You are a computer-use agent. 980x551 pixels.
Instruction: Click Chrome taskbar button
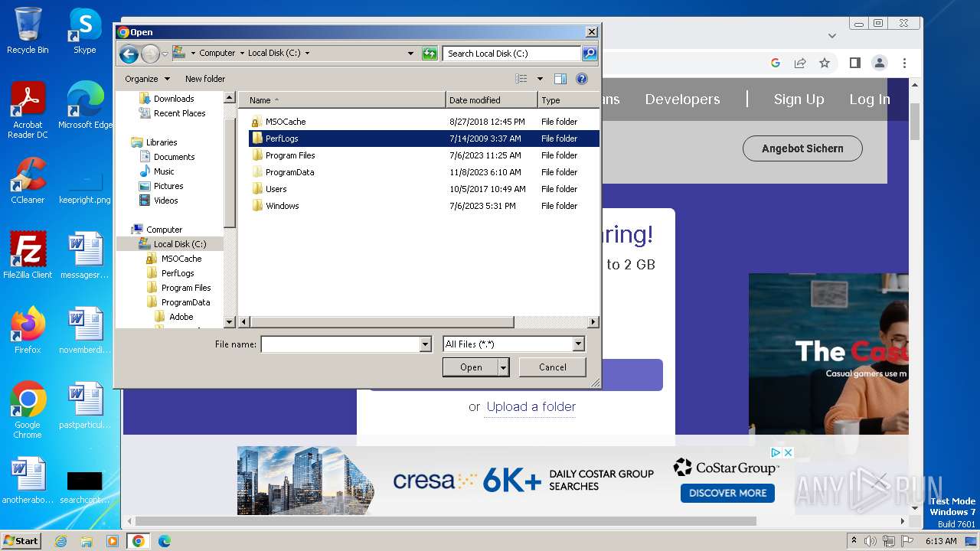pos(138,541)
